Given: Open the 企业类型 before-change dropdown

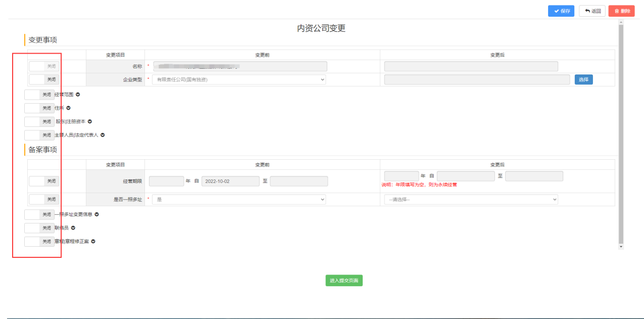Looking at the screenshot, I should point(239,79).
